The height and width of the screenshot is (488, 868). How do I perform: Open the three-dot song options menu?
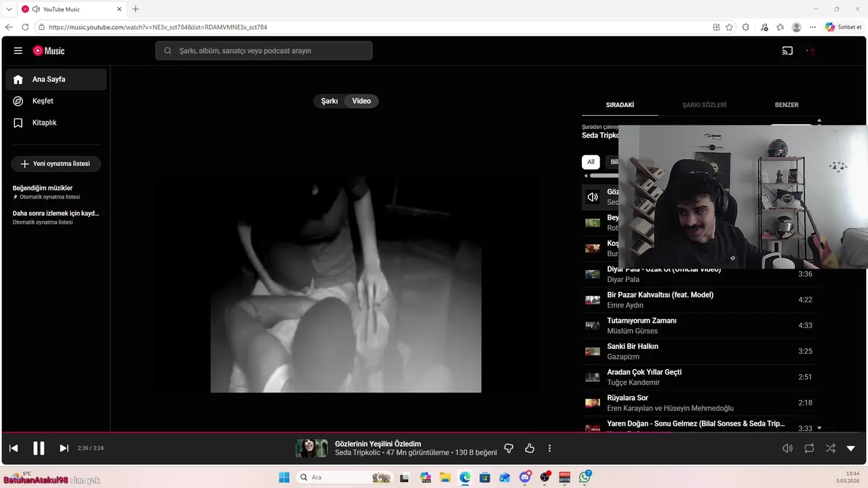point(549,448)
